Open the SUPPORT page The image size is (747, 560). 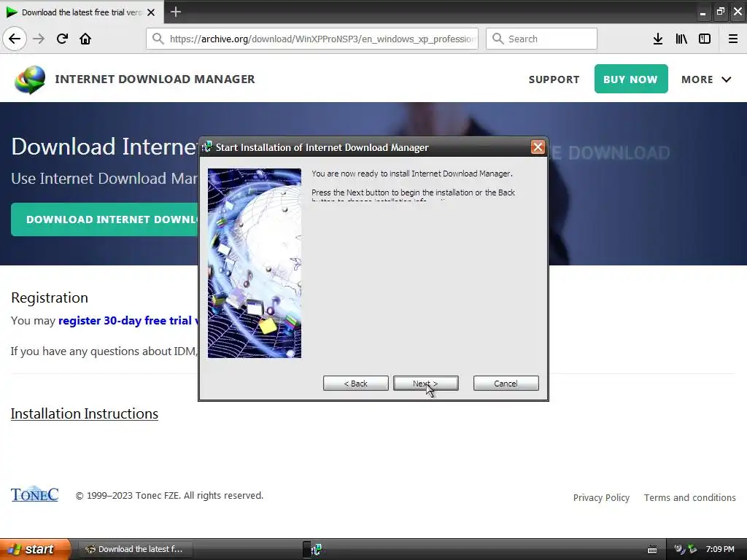[x=554, y=79]
